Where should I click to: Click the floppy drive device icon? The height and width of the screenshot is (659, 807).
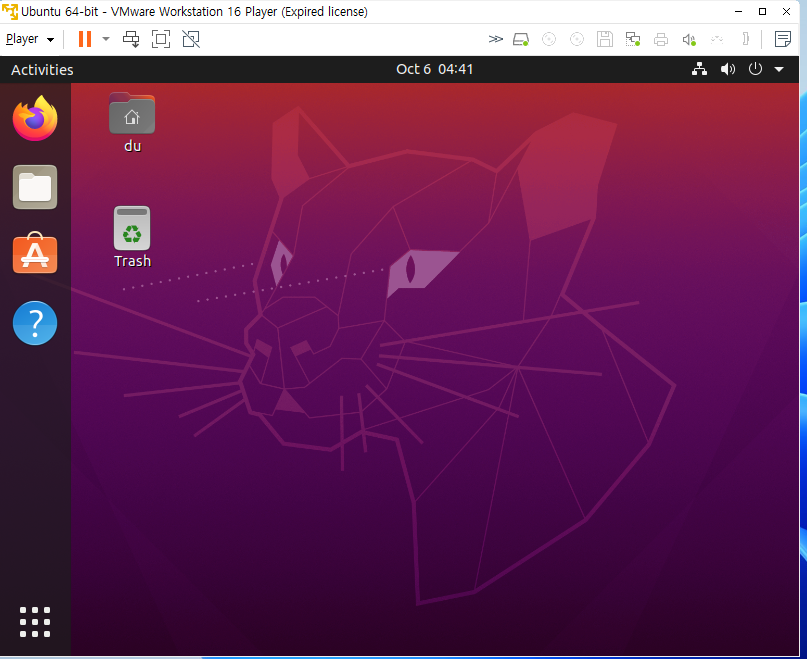pos(605,39)
